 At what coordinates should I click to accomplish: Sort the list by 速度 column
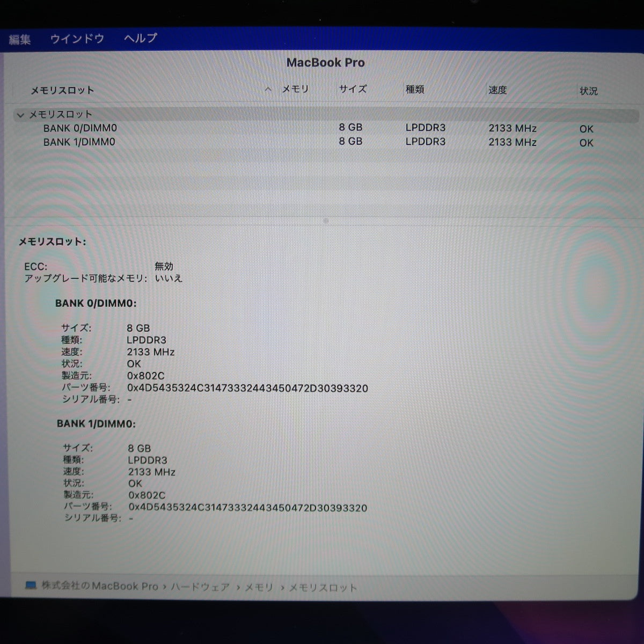[x=497, y=90]
